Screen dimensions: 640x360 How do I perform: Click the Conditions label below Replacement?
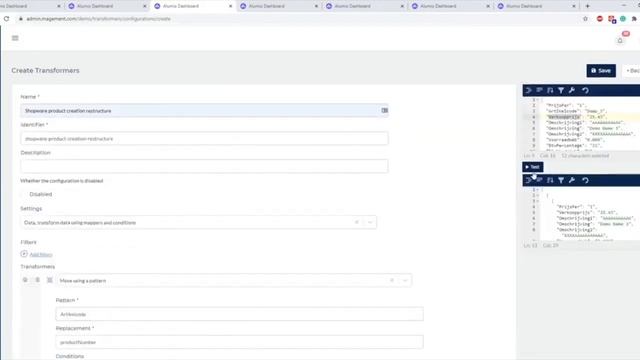pyautogui.click(x=70, y=356)
